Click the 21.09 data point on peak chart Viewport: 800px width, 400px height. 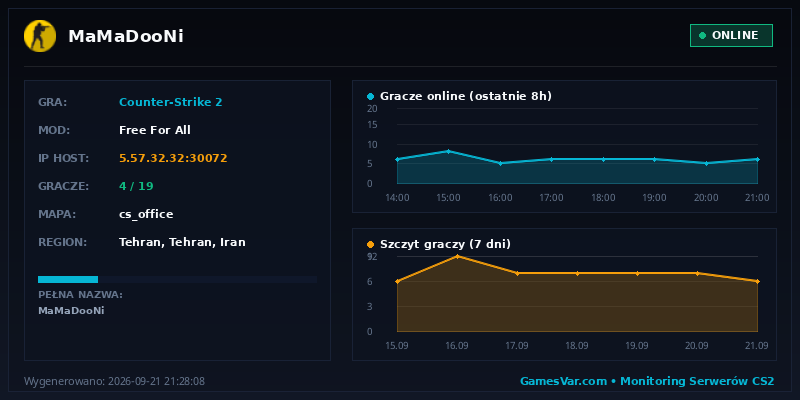(758, 281)
